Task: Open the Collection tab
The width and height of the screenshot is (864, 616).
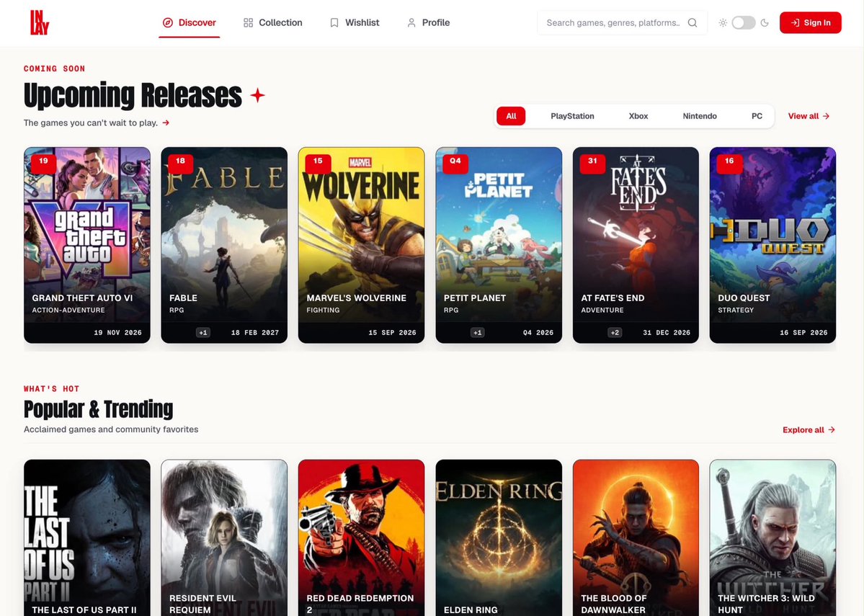Action: [x=273, y=22]
